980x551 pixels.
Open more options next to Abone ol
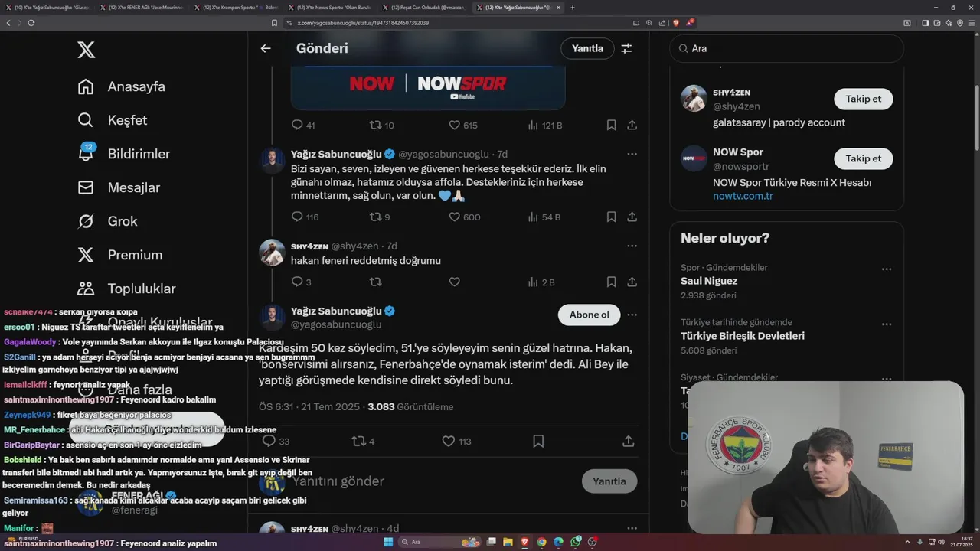pyautogui.click(x=632, y=315)
